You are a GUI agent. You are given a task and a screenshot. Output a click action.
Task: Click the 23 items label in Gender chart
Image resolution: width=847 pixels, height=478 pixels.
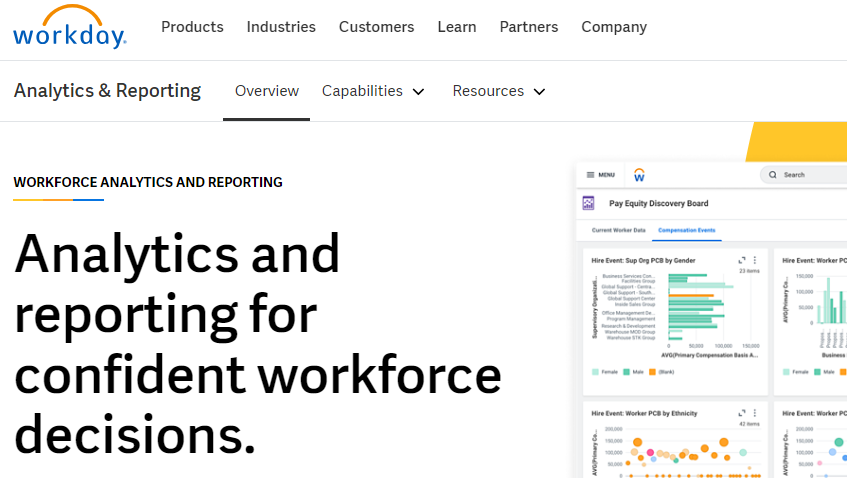(749, 271)
